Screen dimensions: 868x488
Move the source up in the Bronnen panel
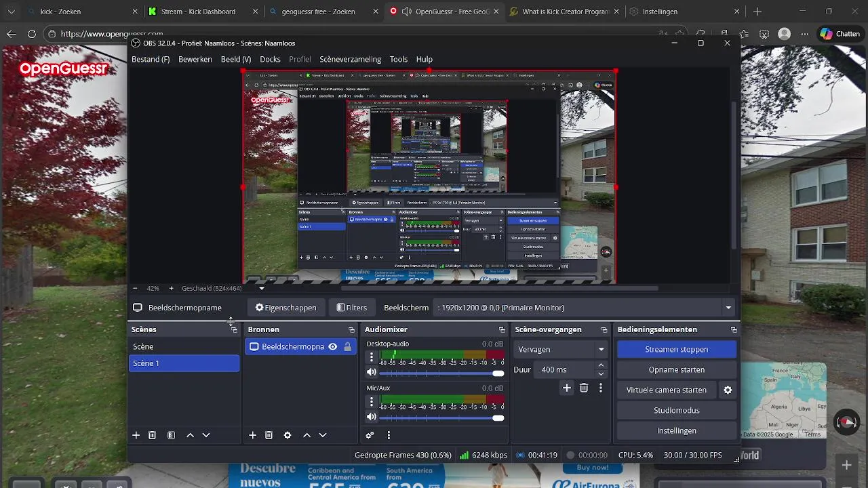(x=307, y=435)
